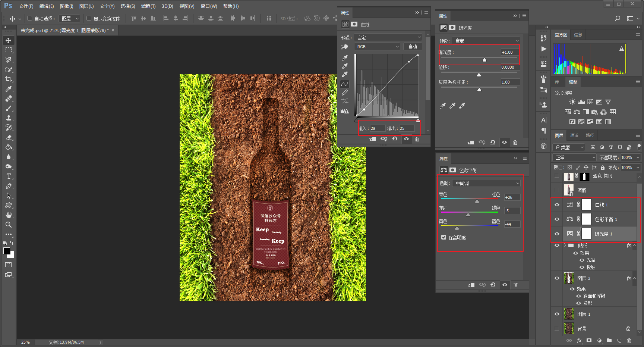This screenshot has height=347, width=644.
Task: Reset curves adjustment to defaults
Action: [x=395, y=139]
